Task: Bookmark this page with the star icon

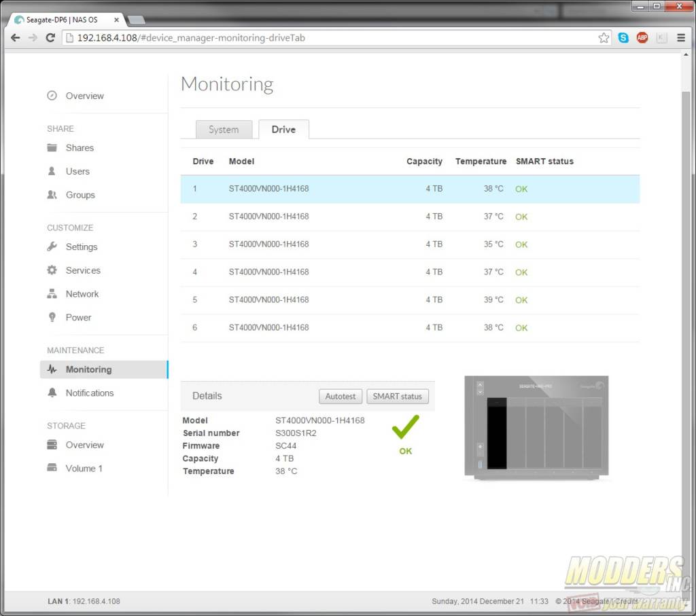Action: [x=604, y=38]
